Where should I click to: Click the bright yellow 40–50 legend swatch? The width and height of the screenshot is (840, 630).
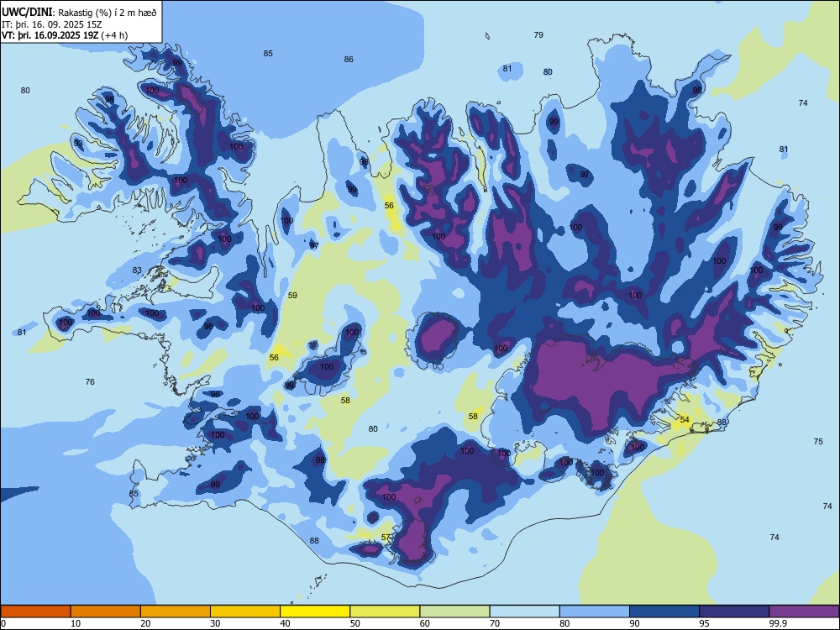[x=315, y=612]
